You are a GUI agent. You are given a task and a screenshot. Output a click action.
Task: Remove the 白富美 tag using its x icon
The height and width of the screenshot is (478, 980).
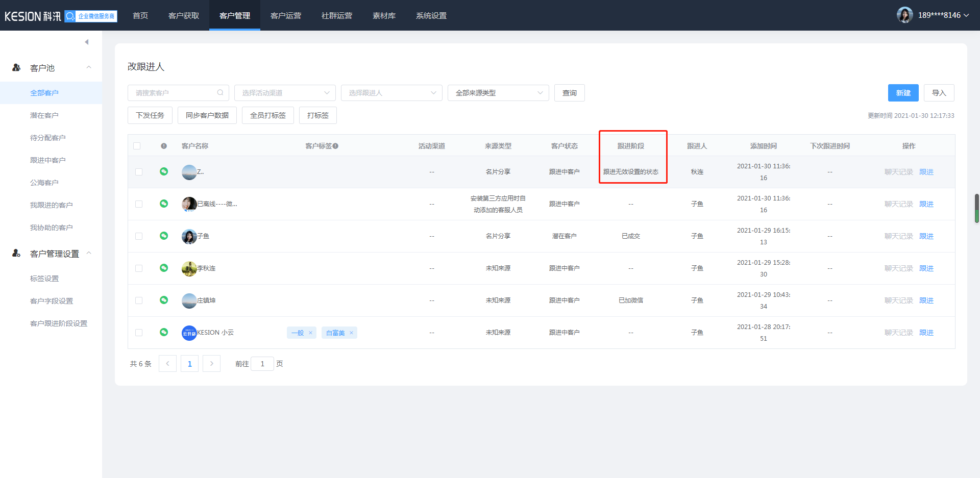351,333
